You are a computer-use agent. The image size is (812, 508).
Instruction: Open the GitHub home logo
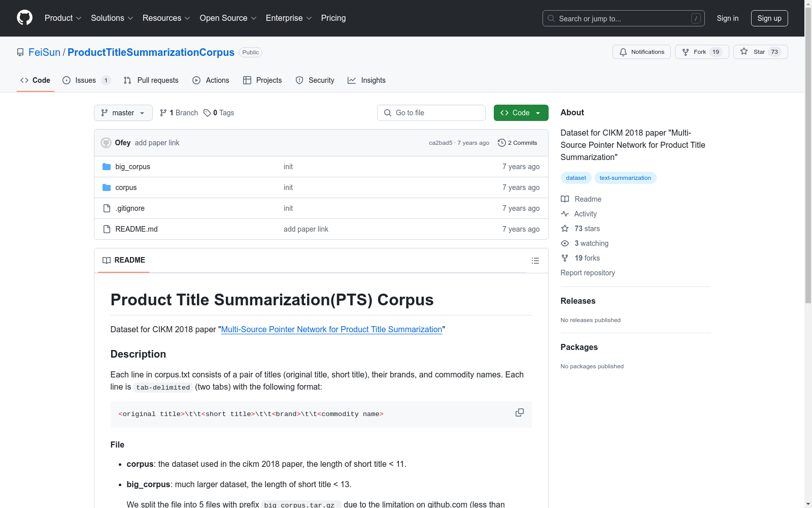click(24, 18)
